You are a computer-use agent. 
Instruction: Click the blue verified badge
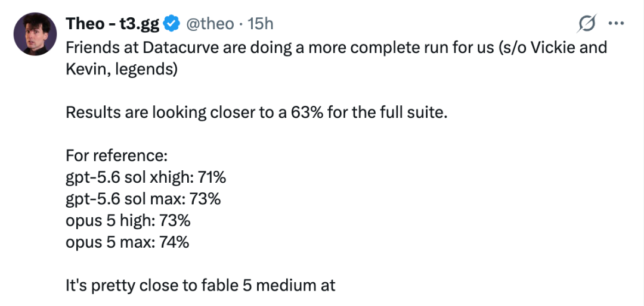[x=172, y=24]
